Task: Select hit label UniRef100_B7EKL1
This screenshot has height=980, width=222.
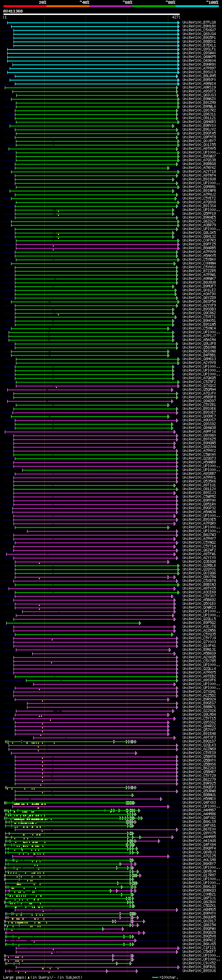Action: click(x=199, y=45)
